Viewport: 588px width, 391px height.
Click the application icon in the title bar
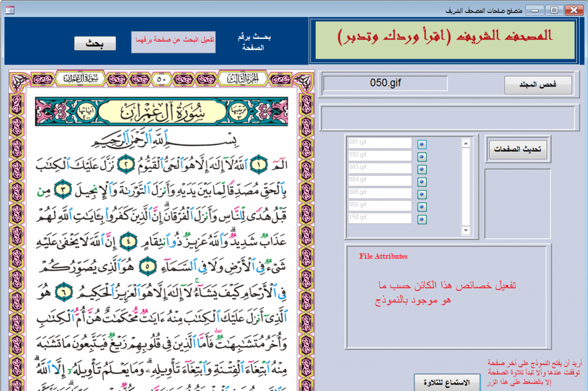click(x=10, y=10)
